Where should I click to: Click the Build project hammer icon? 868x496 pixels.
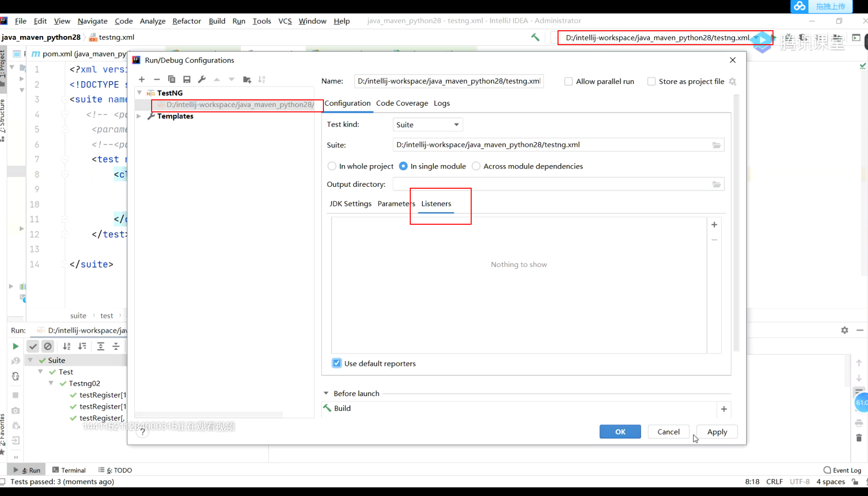535,37
